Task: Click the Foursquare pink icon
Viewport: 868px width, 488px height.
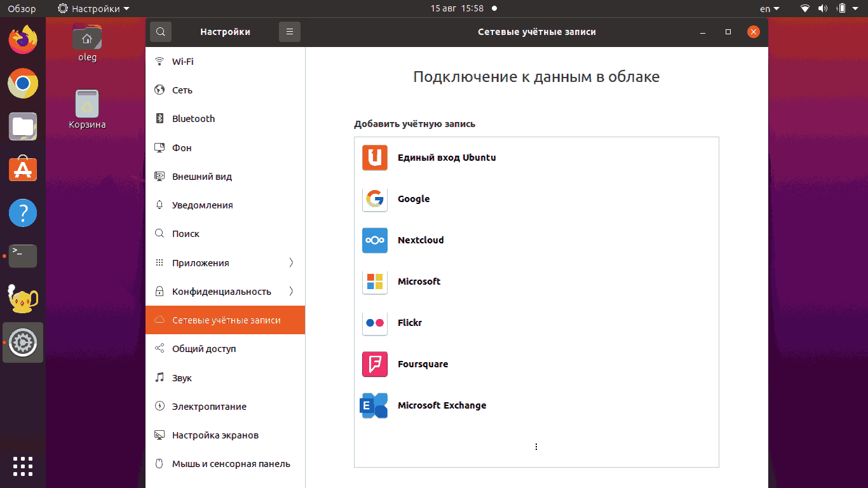Action: 375,364
